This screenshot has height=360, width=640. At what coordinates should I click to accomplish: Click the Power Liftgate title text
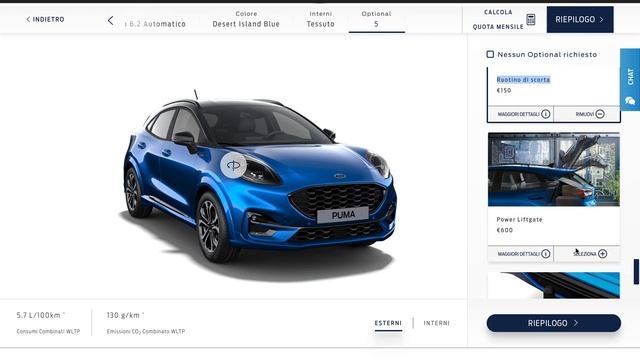tap(519, 220)
